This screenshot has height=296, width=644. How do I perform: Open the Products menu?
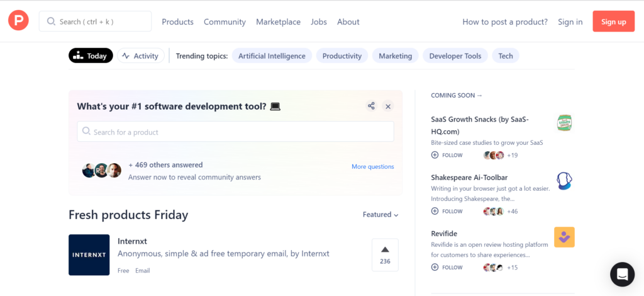pos(177,22)
